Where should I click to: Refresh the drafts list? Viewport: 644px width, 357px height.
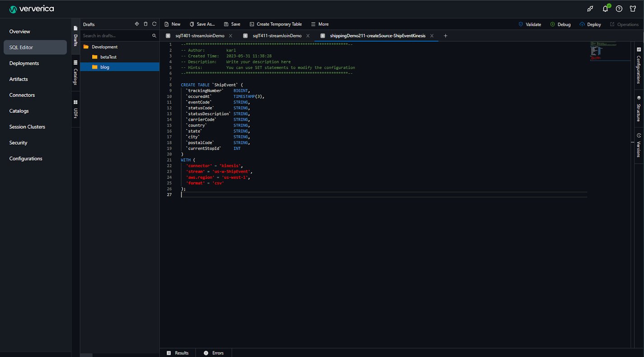click(154, 24)
